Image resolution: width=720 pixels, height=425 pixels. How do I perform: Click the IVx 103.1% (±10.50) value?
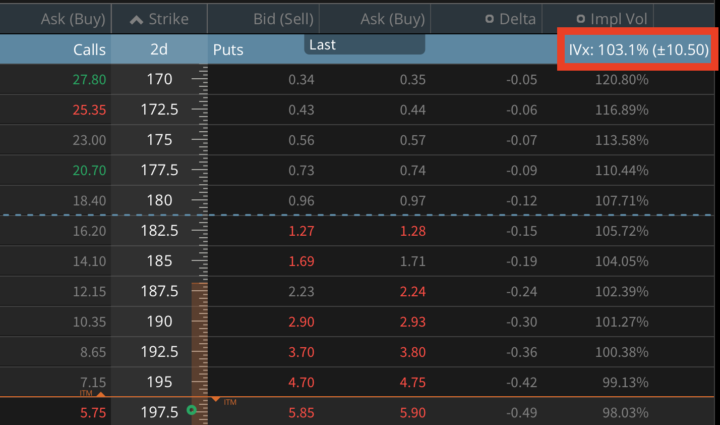(x=638, y=49)
